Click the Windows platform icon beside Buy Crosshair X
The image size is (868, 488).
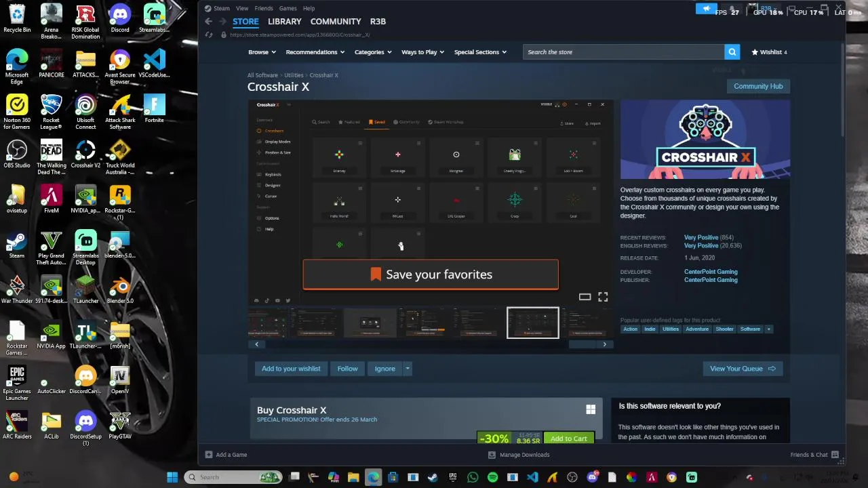pos(591,409)
